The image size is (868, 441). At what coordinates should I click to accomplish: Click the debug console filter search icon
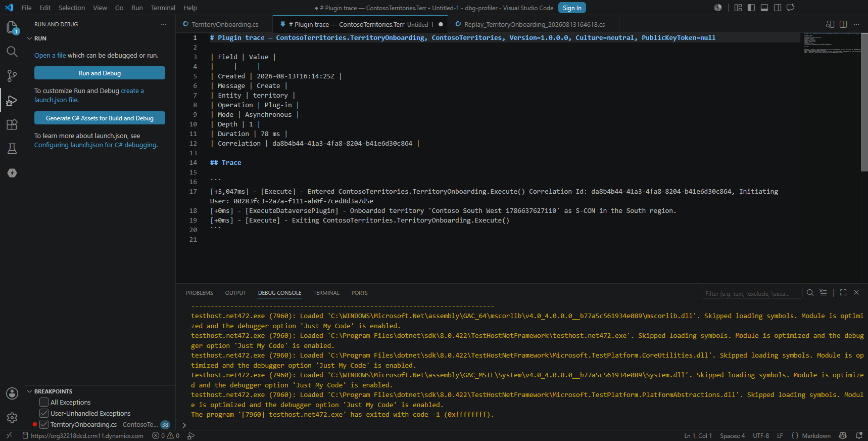(810, 293)
